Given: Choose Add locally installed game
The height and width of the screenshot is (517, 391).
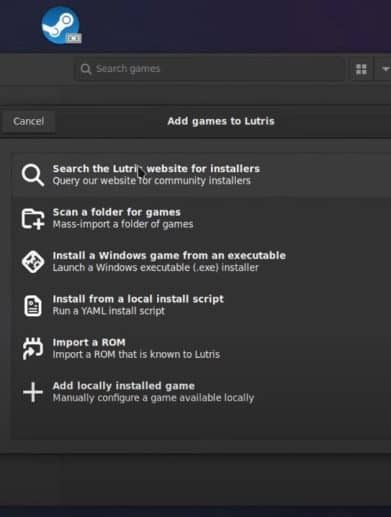Looking at the screenshot, I should [124, 386].
